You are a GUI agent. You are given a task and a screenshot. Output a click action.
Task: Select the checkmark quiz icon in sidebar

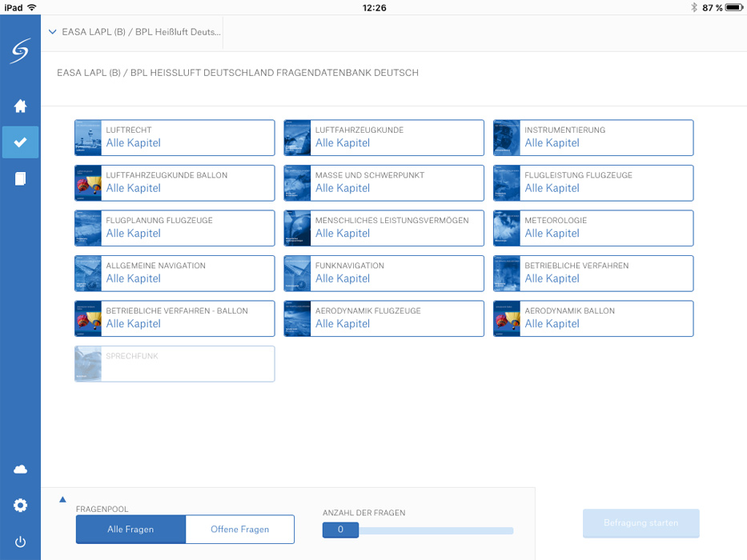[x=20, y=142]
